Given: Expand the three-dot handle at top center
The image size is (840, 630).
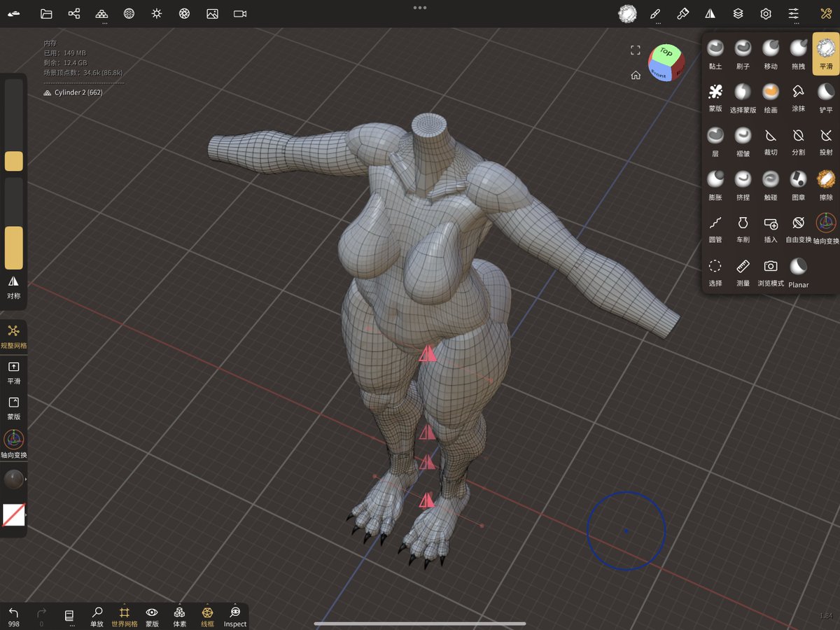Looking at the screenshot, I should pos(420,7).
